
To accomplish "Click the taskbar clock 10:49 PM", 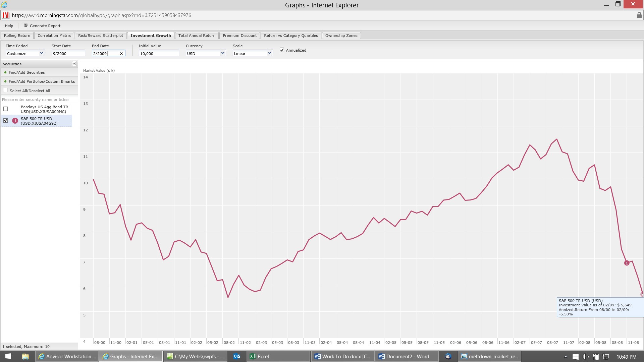I will tap(626, 357).
